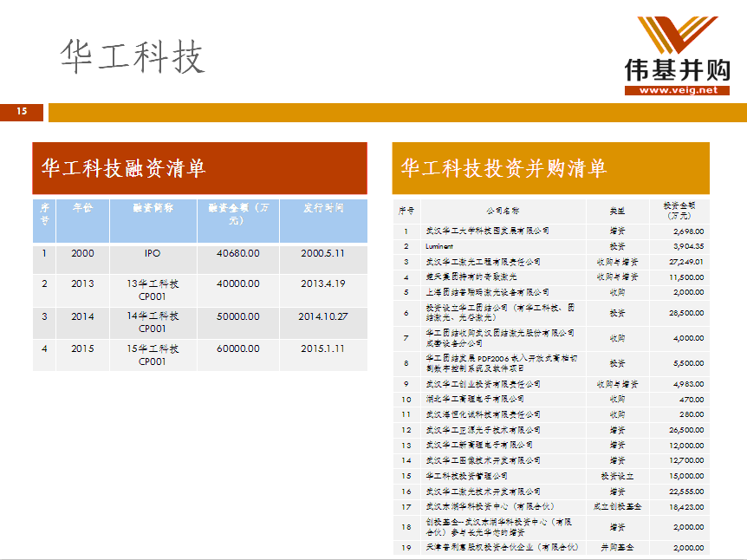
Task: Click the amount 470.00
Action: pos(692,400)
